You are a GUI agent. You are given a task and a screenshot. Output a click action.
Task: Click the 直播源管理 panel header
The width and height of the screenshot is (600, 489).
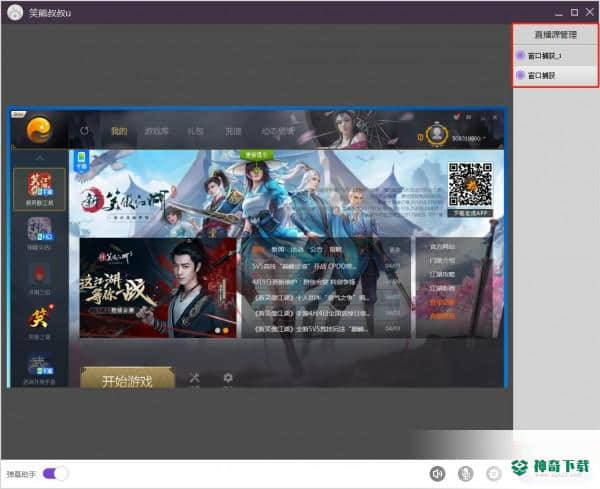[555, 35]
